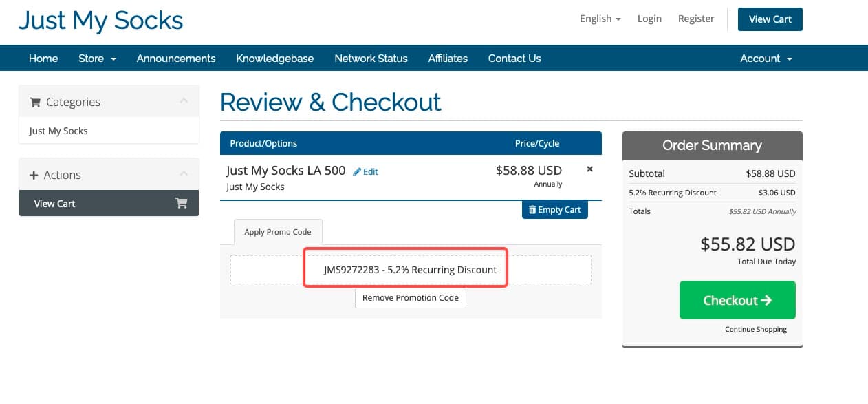
Task: Click the Price/Cycle column header
Action: (x=537, y=143)
